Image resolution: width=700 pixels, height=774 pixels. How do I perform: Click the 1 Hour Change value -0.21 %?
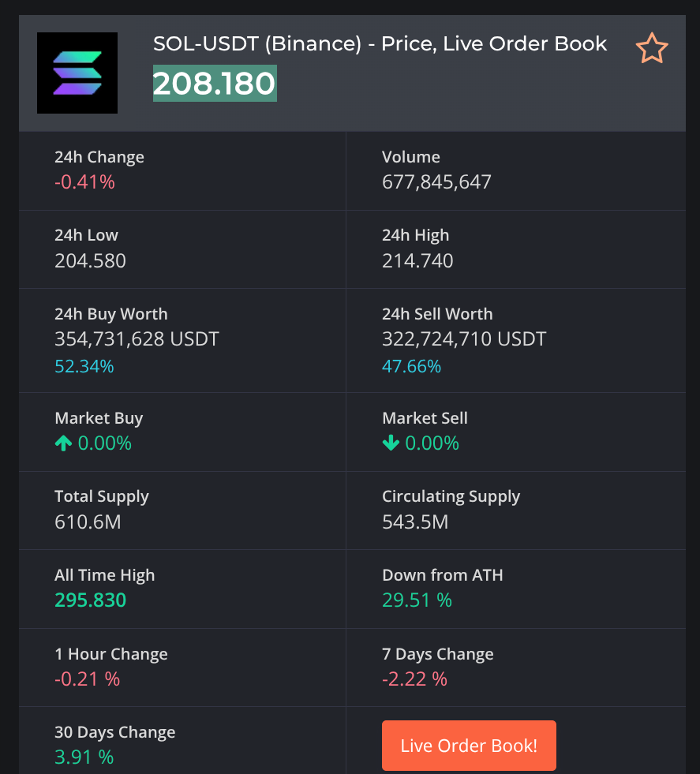[x=87, y=679]
